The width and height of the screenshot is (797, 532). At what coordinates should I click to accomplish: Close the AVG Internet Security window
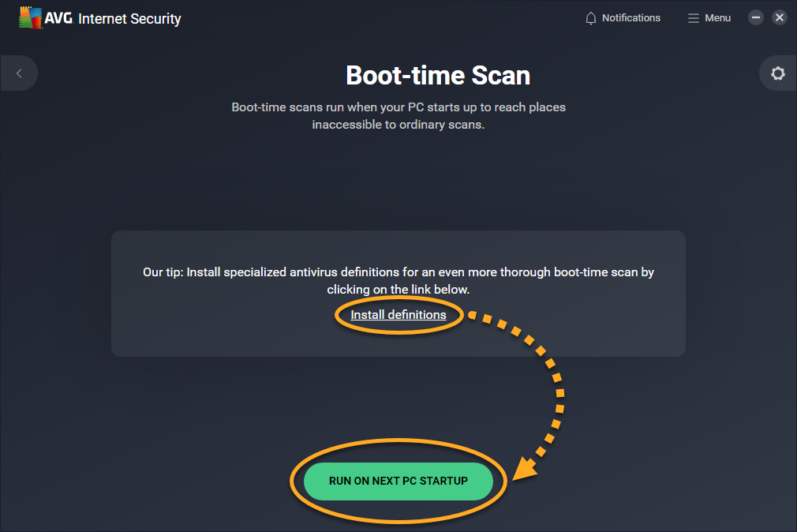click(x=780, y=17)
